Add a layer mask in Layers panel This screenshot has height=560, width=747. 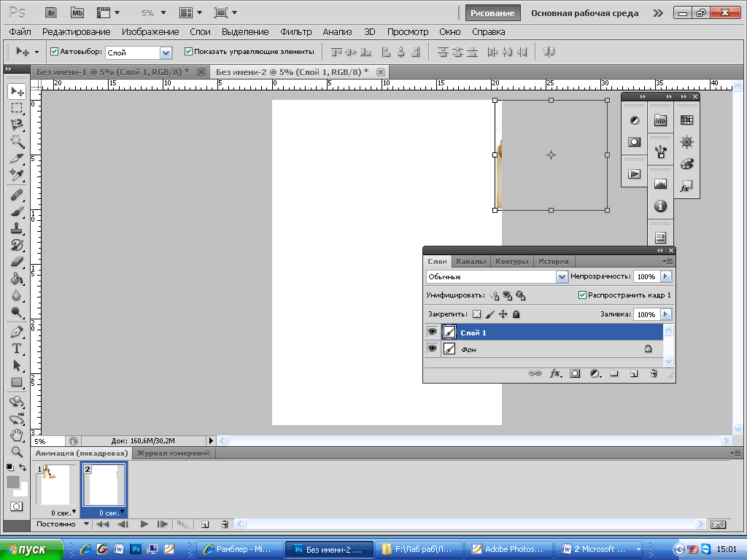point(575,374)
